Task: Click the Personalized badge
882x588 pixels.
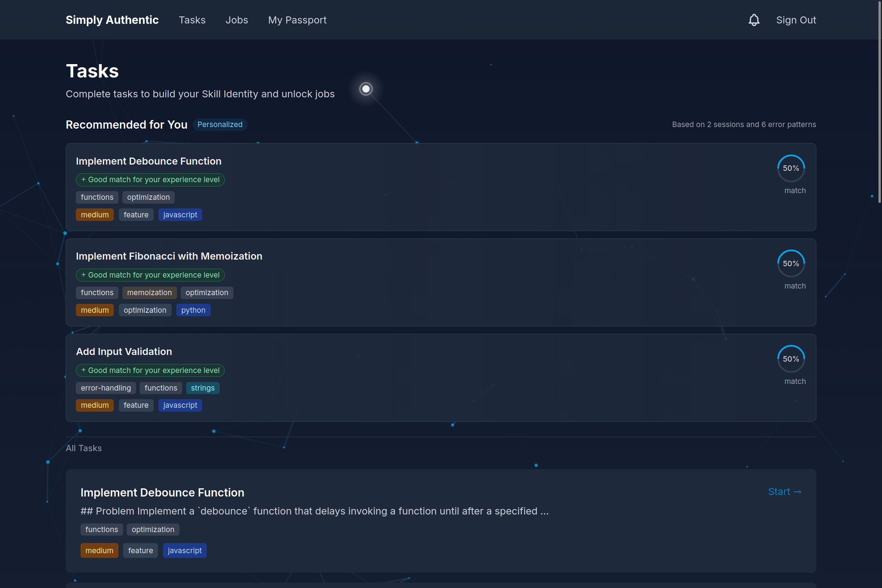Action: click(220, 125)
